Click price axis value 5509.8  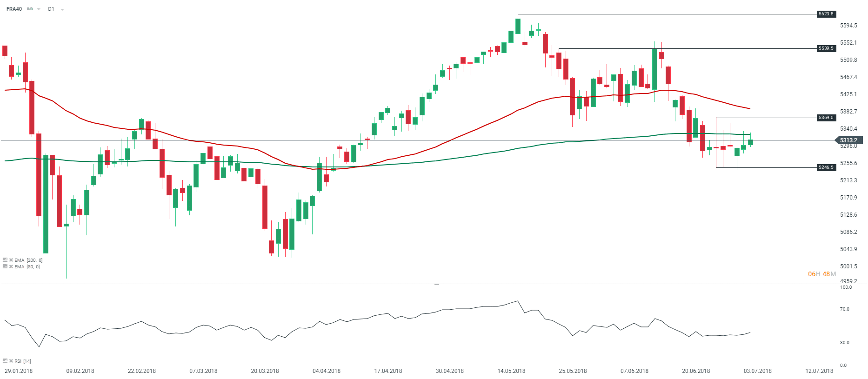pyautogui.click(x=848, y=60)
